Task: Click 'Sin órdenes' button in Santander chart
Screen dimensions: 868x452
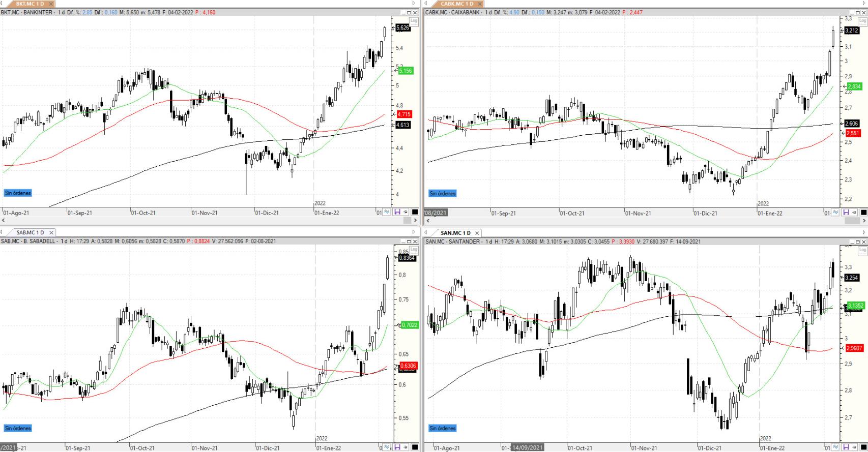Action: (443, 428)
